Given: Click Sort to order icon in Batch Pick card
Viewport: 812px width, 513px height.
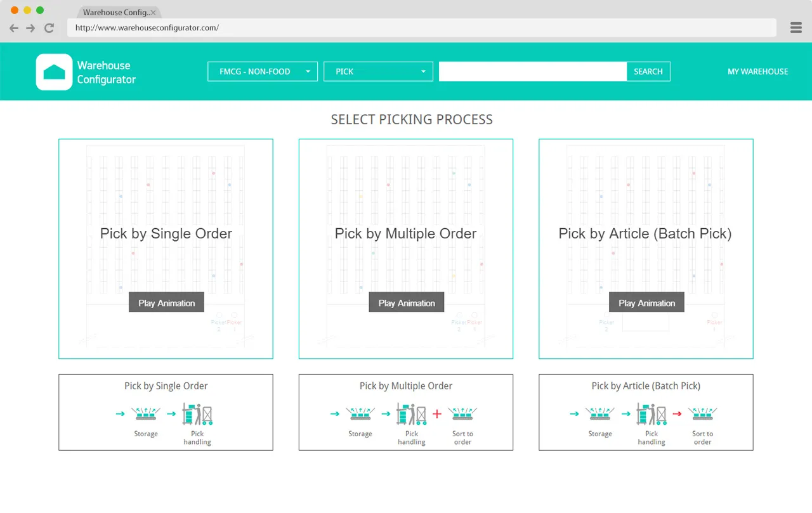Looking at the screenshot, I should click(x=702, y=413).
